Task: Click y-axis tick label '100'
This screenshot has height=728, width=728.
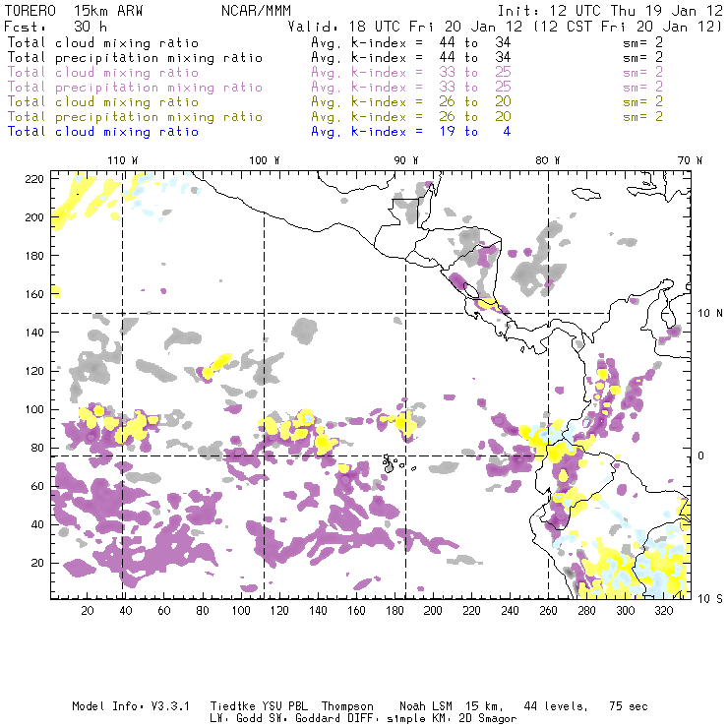Action: [33, 409]
